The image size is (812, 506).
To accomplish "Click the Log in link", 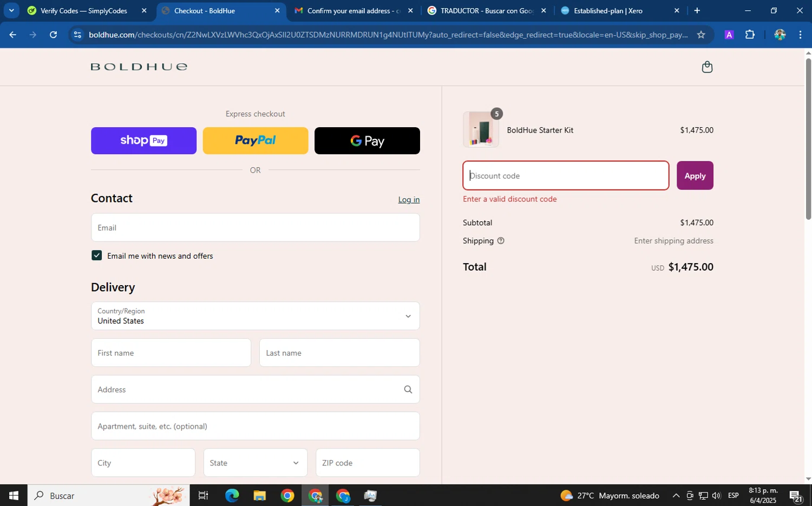I will [409, 200].
